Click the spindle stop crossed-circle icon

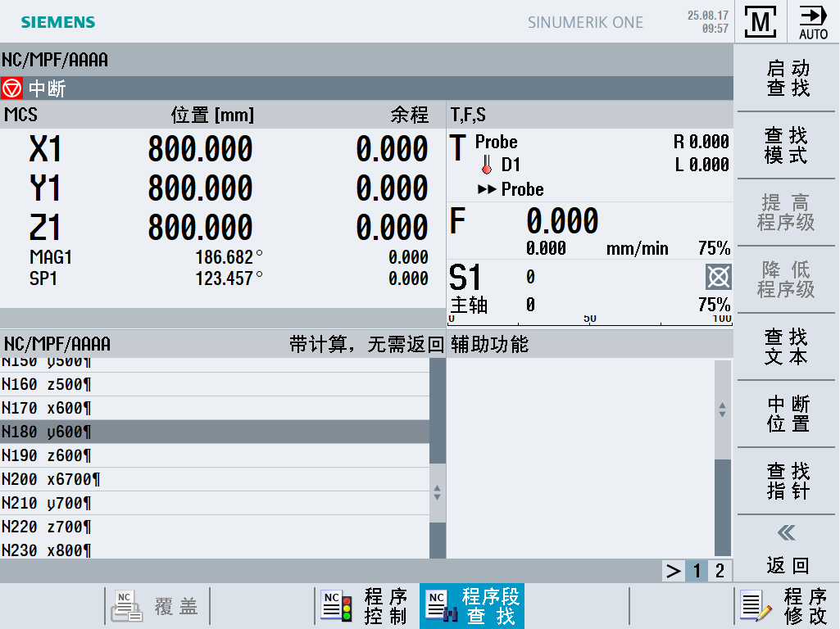pyautogui.click(x=718, y=278)
